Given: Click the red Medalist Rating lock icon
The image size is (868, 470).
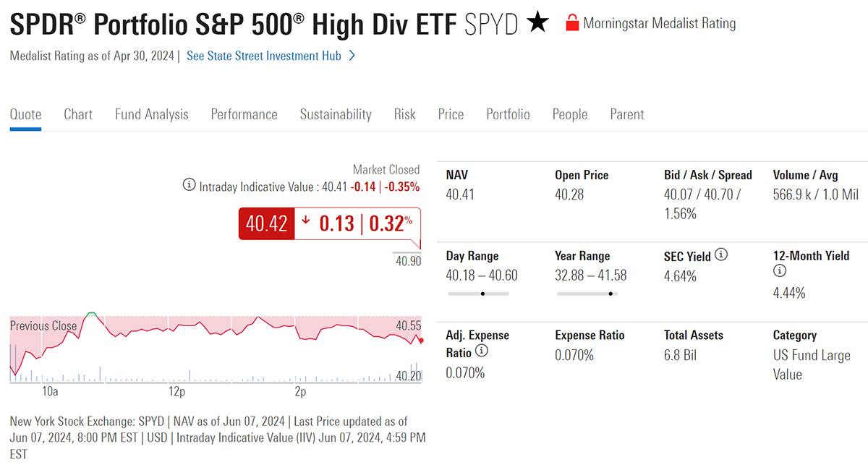Looking at the screenshot, I should [x=572, y=23].
